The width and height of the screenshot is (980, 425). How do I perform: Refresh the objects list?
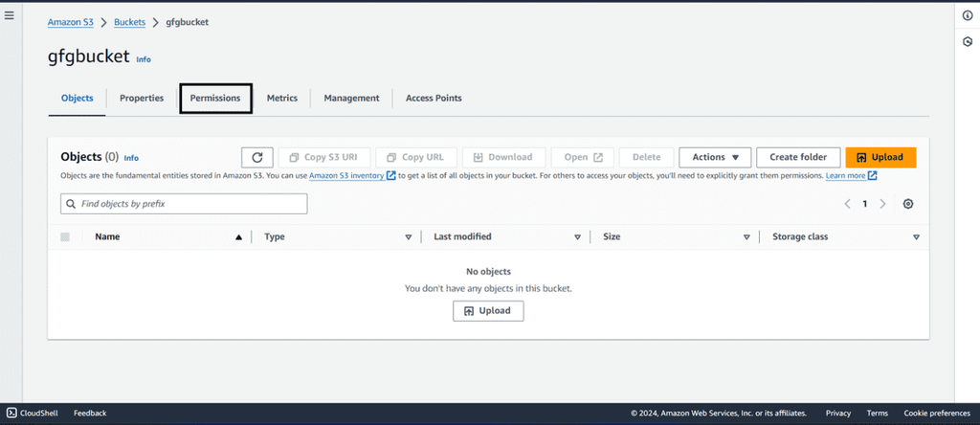click(256, 158)
